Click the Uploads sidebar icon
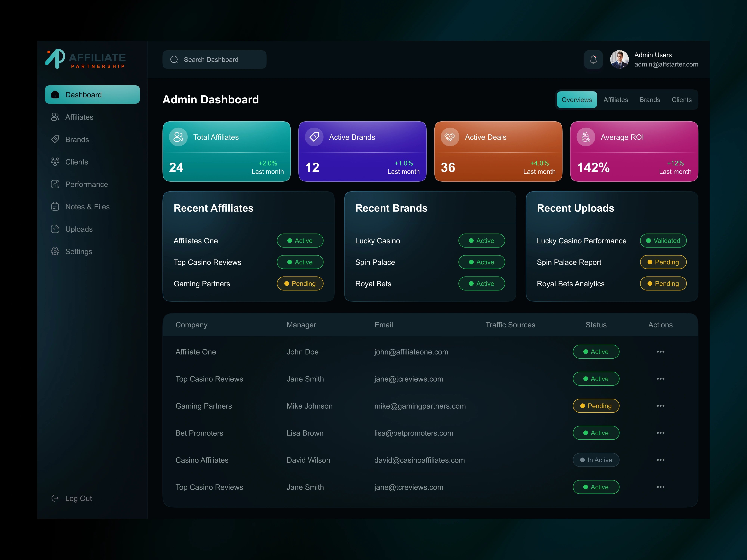747x560 pixels. 55,229
